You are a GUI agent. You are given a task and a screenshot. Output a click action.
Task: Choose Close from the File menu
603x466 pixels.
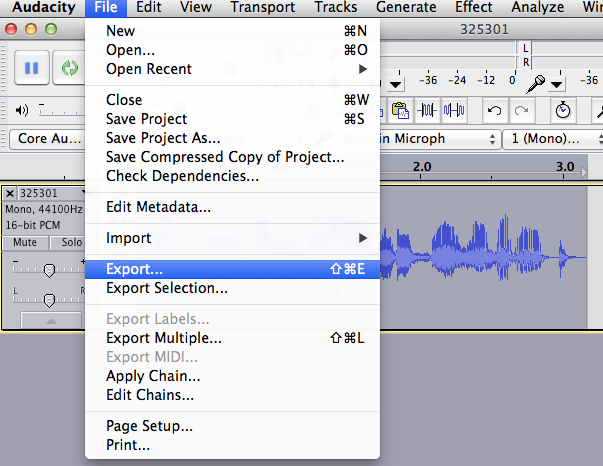[x=232, y=100]
